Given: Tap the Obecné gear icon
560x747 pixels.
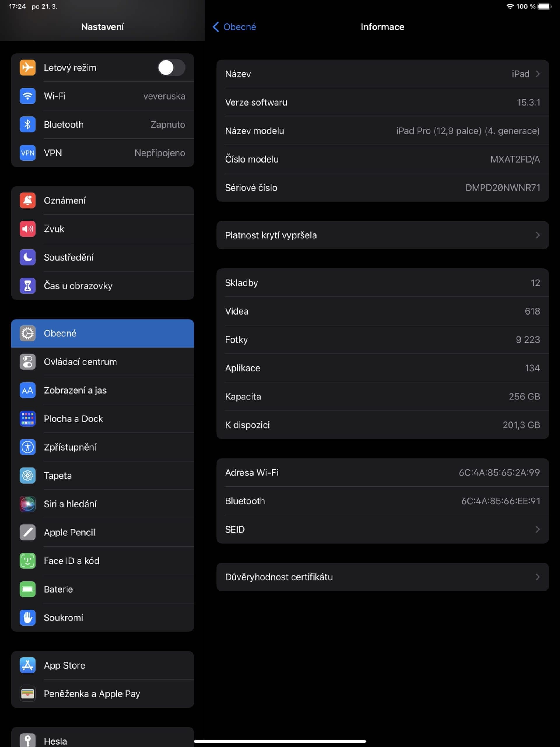Looking at the screenshot, I should click(x=27, y=333).
